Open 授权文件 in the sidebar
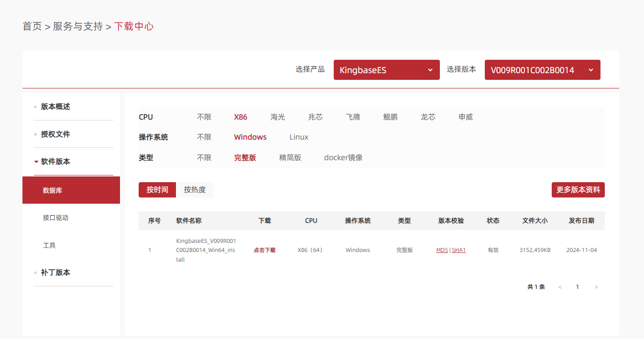 click(x=55, y=134)
